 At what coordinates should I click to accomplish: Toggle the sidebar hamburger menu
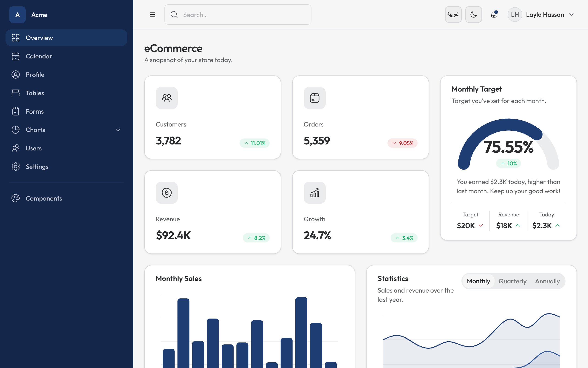pyautogui.click(x=152, y=14)
